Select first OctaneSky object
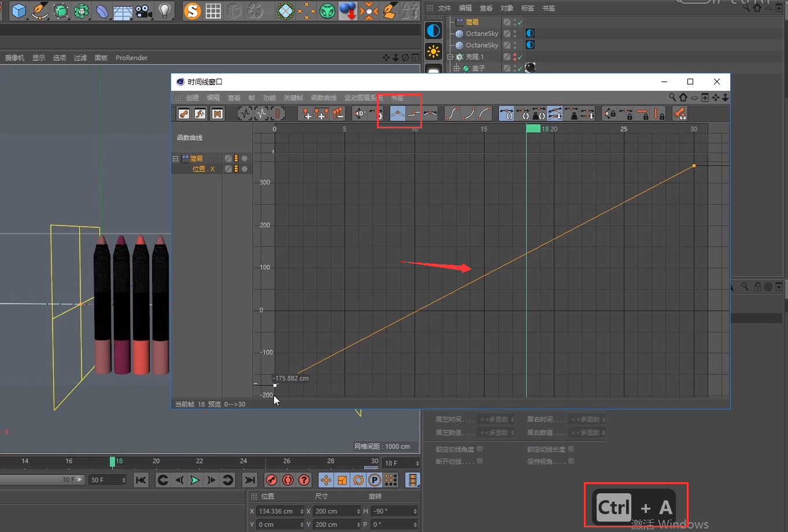788x532 pixels. click(482, 34)
